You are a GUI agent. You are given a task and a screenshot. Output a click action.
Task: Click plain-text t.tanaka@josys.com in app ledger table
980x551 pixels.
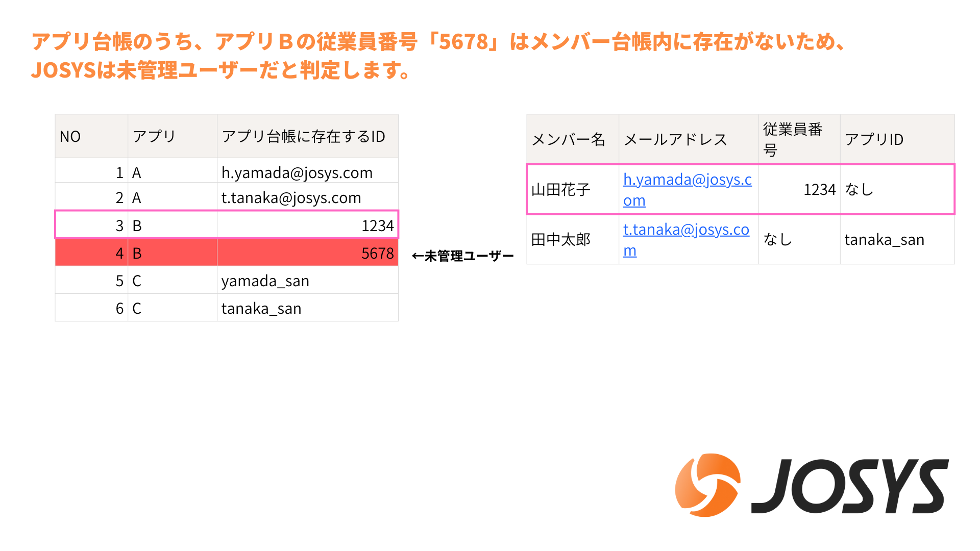[x=291, y=197]
